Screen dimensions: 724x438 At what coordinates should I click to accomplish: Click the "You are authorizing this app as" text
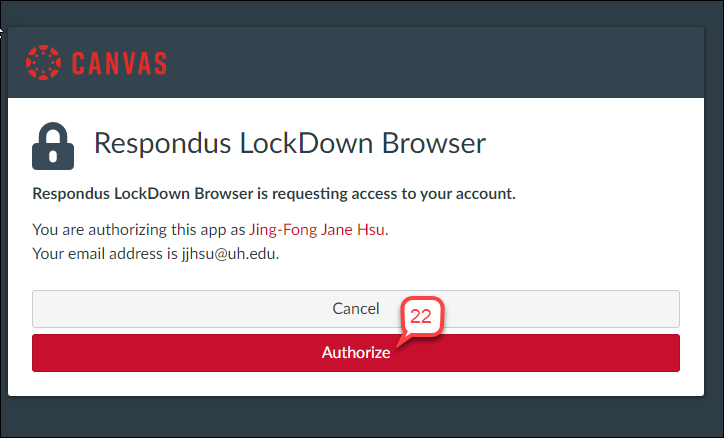click(x=139, y=229)
